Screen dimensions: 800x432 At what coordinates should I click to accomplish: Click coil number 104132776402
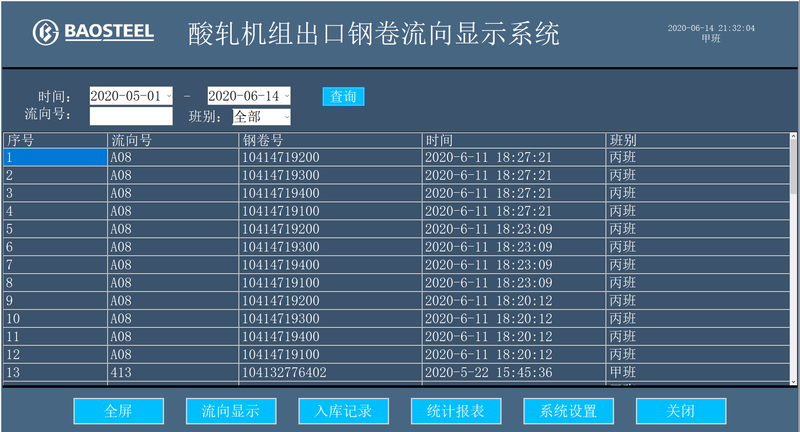coord(331,372)
